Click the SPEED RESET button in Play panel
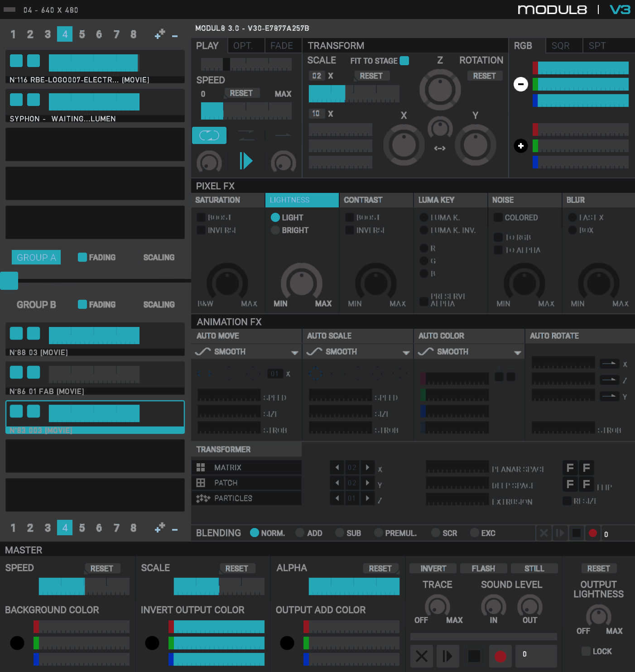 click(241, 93)
